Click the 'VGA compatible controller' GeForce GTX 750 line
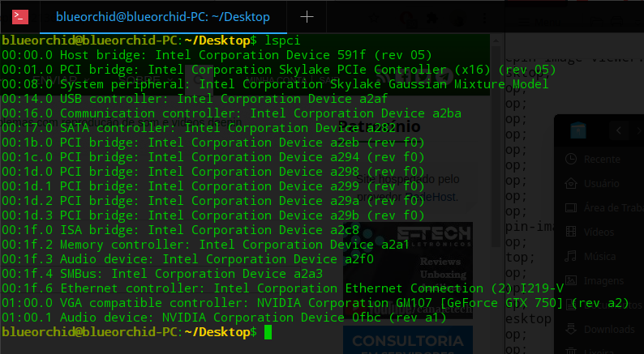Viewport: 644px width, 354px height. 315,303
